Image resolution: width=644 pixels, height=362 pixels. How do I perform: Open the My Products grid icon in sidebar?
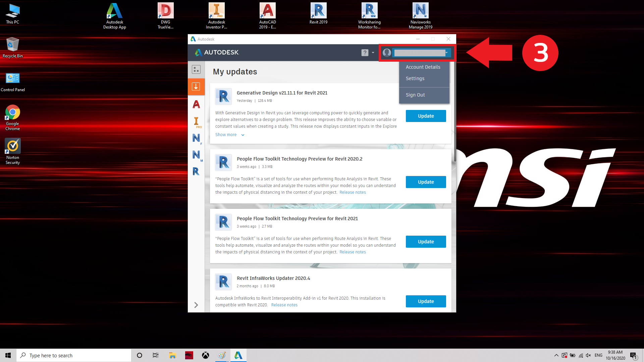pyautogui.click(x=196, y=69)
